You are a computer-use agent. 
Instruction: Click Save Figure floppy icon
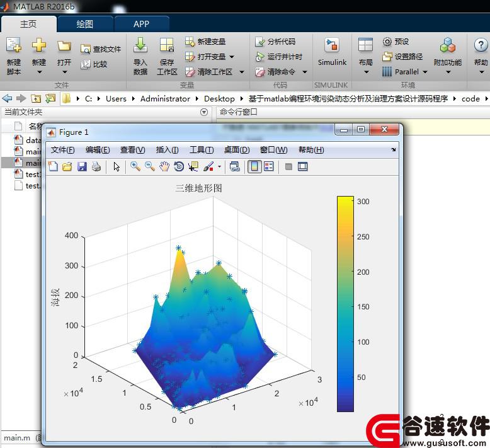tap(82, 166)
